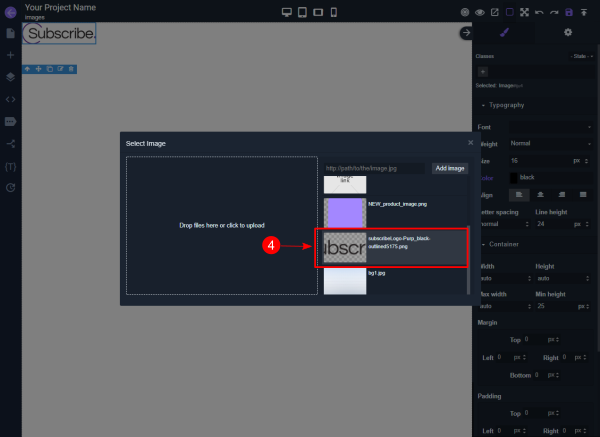Toggle preview with the eye icon
Screen dimensions: 600x437
tap(480, 12)
